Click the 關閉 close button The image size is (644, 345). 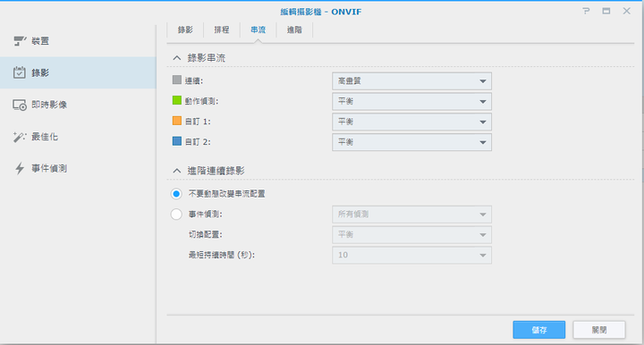[x=599, y=330]
